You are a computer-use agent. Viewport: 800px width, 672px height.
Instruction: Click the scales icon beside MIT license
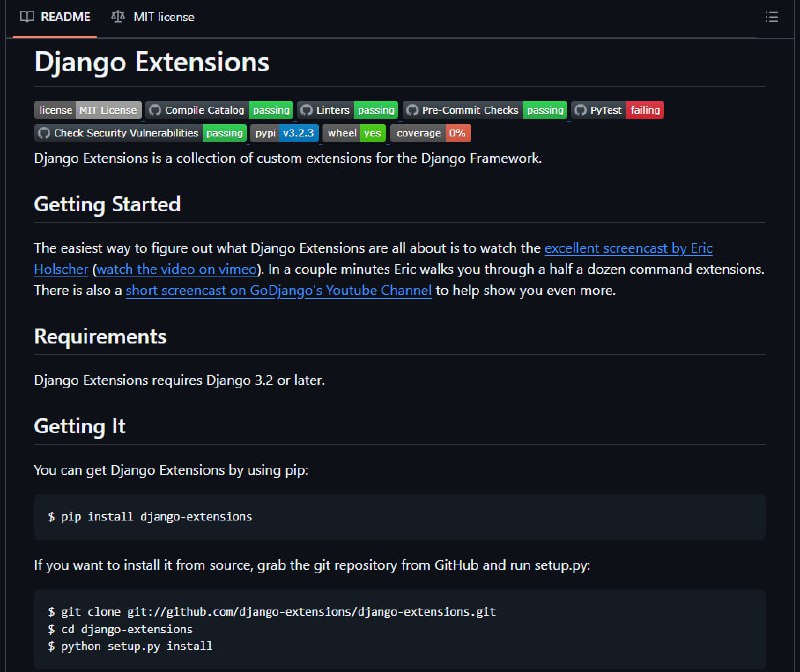[x=118, y=17]
